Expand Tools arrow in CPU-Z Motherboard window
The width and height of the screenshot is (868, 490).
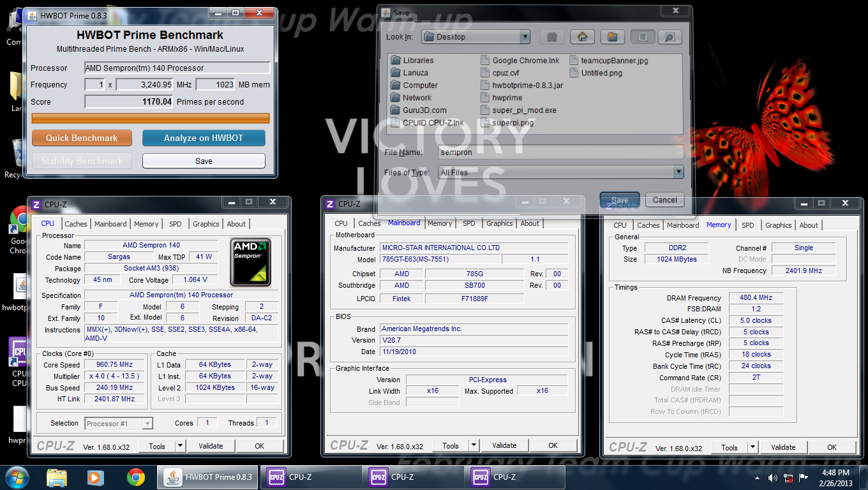(474, 445)
